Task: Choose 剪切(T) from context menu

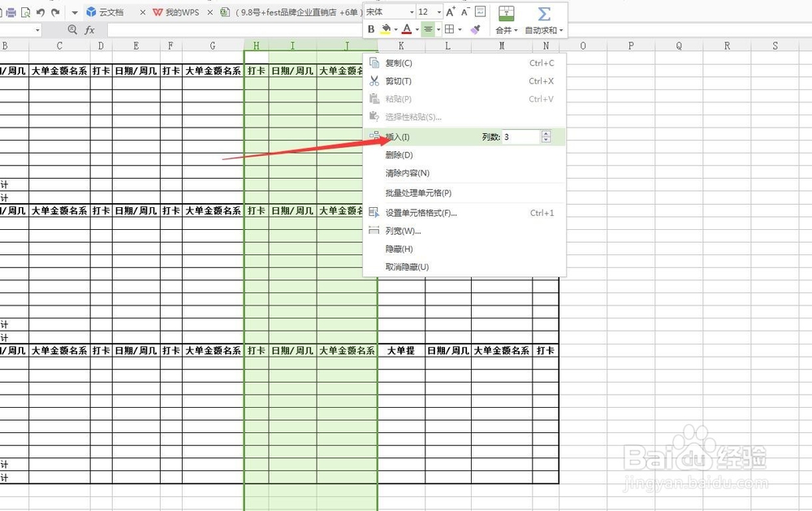Action: point(464,81)
